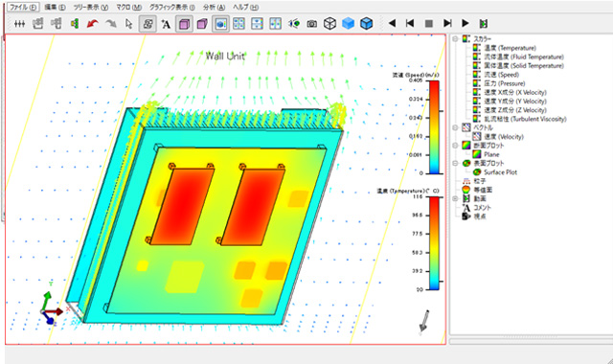Click the 断面プロット category icon

coord(465,146)
